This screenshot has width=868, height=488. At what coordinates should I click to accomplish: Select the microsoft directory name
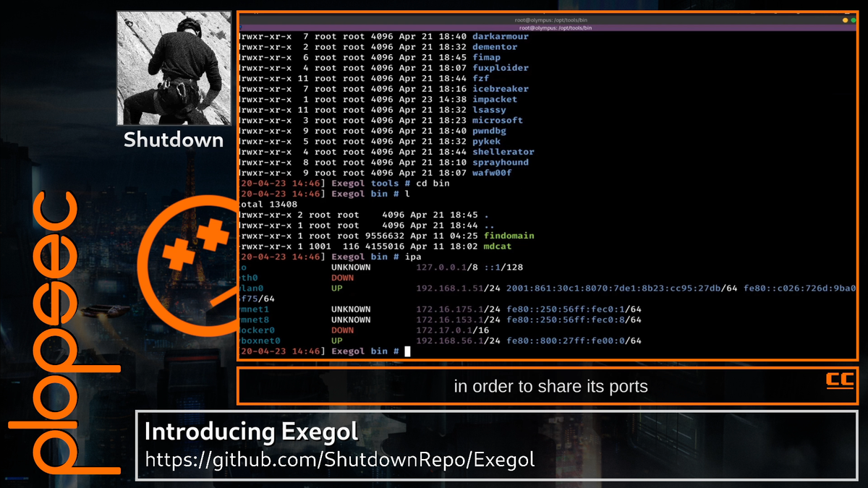pyautogui.click(x=498, y=120)
